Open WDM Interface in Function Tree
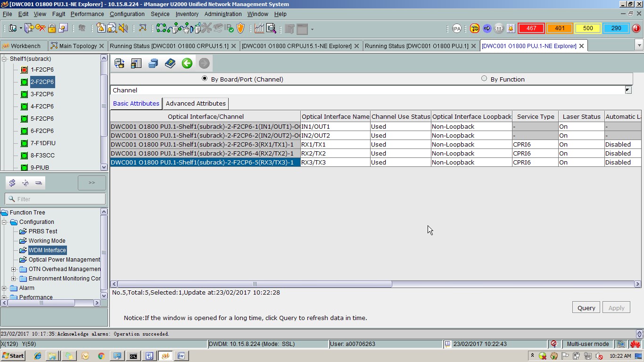 pos(47,250)
